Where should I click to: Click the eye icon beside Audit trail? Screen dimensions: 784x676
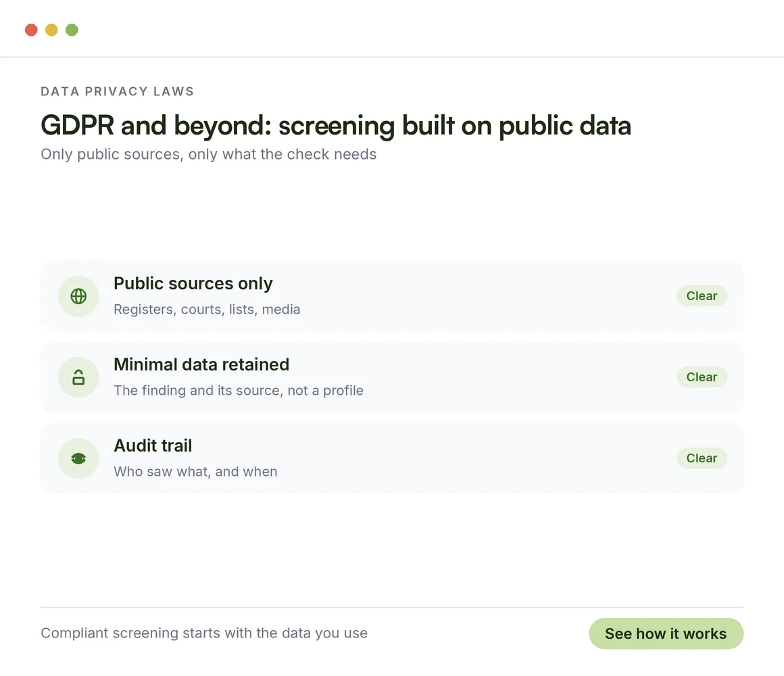(78, 458)
